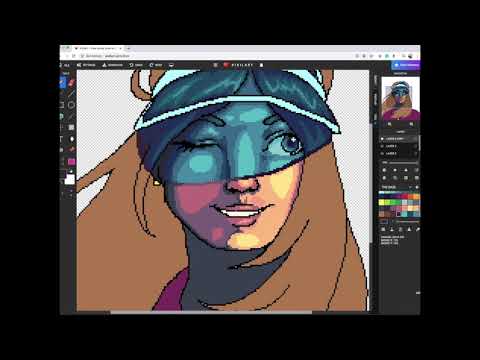Image resolution: width=480 pixels, height=360 pixels.
Task: Open a new browser tab with plus
Action: (129, 49)
